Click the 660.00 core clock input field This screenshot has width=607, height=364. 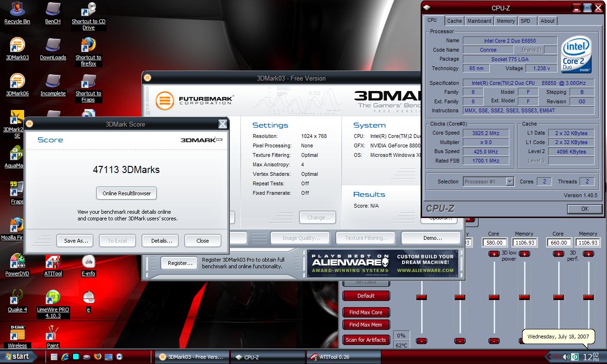click(559, 242)
